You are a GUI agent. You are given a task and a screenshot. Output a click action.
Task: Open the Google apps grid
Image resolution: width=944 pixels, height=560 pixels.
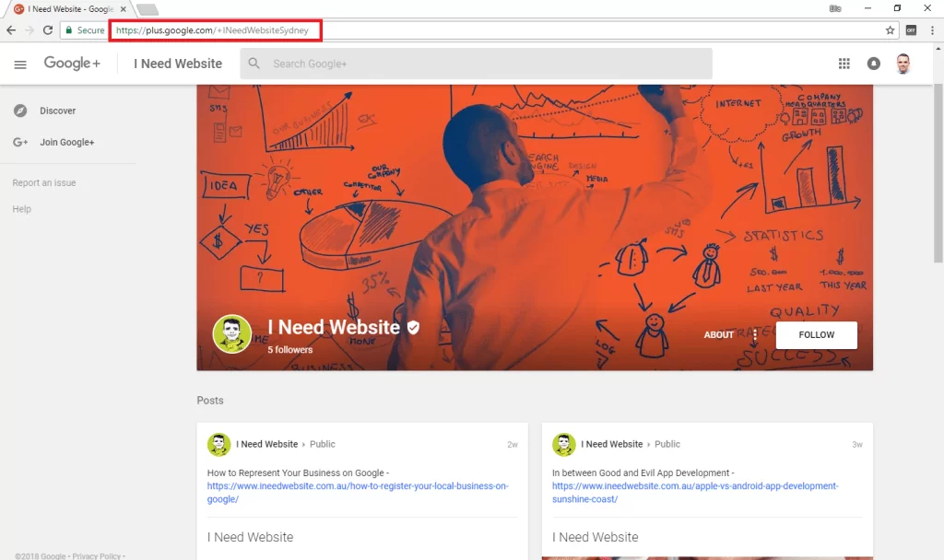(844, 64)
